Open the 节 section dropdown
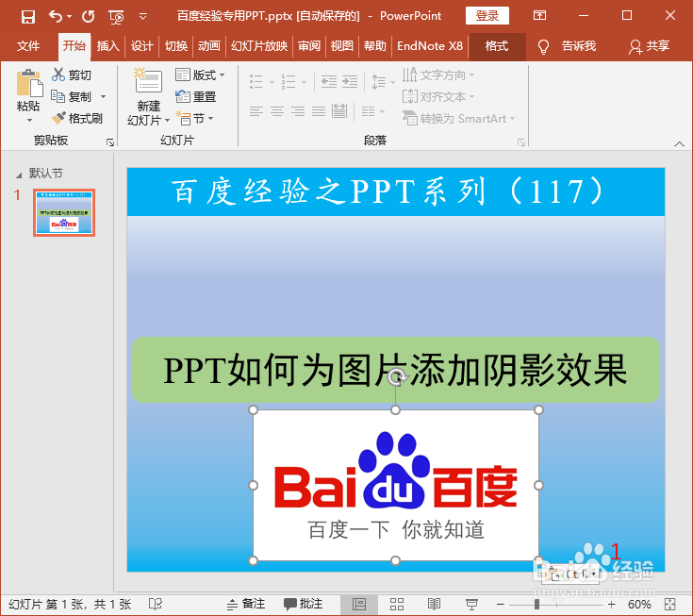The height and width of the screenshot is (616, 693). (x=194, y=118)
